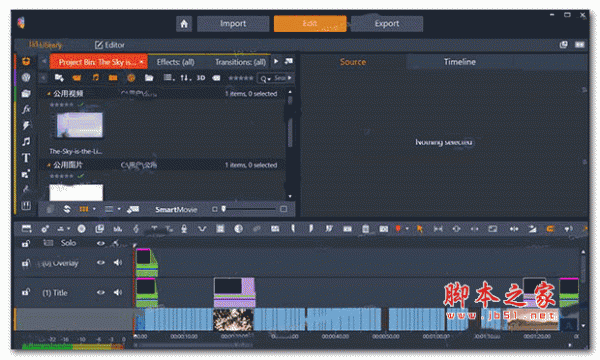
Task: Open Montage templates sidebar category
Action: click(26, 174)
